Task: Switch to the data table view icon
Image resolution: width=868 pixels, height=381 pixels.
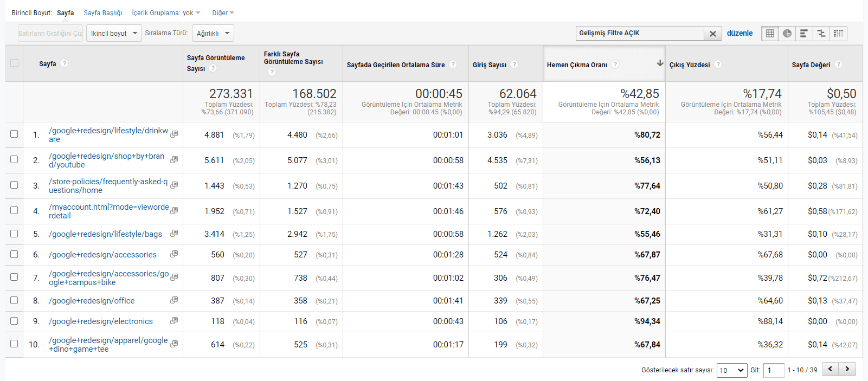Action: [770, 34]
